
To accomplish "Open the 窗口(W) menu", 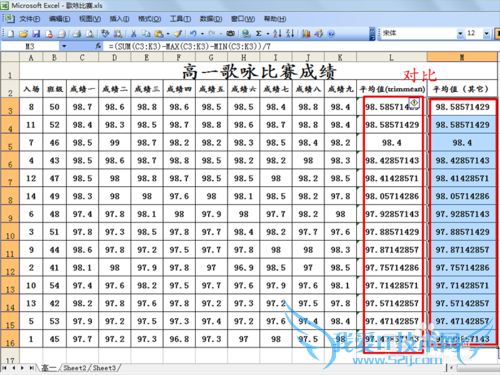I will click(243, 19).
